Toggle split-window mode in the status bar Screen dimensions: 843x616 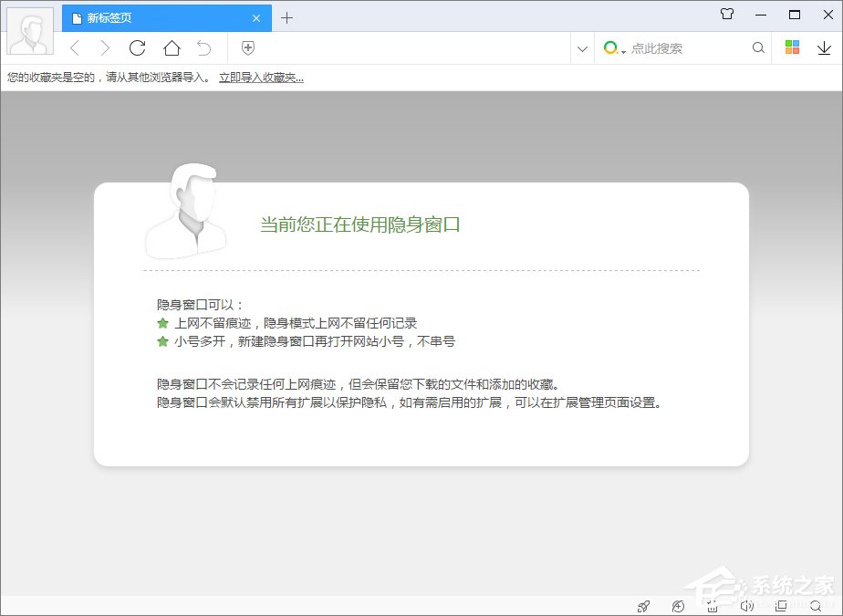(780, 605)
